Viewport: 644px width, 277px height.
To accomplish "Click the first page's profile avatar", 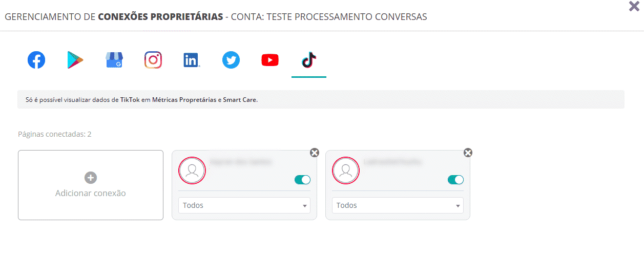I will (192, 170).
